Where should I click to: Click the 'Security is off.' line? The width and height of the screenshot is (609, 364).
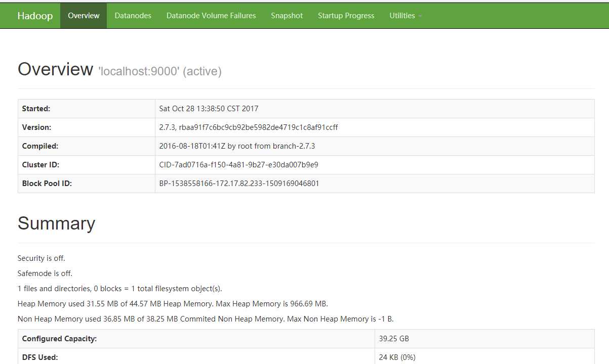[x=42, y=258]
